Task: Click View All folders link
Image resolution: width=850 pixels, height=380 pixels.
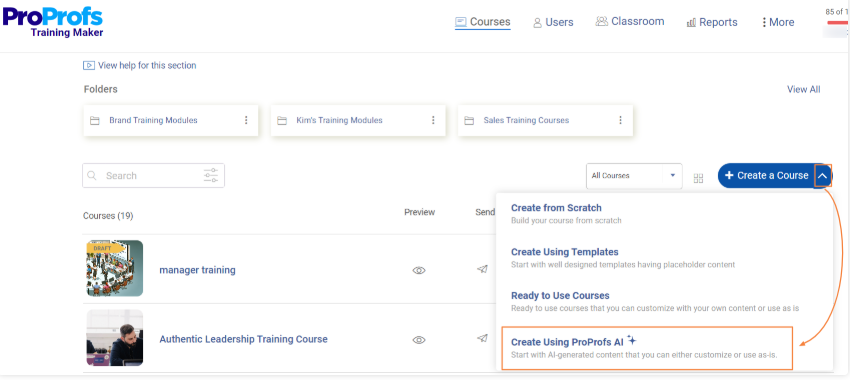Action: click(803, 89)
